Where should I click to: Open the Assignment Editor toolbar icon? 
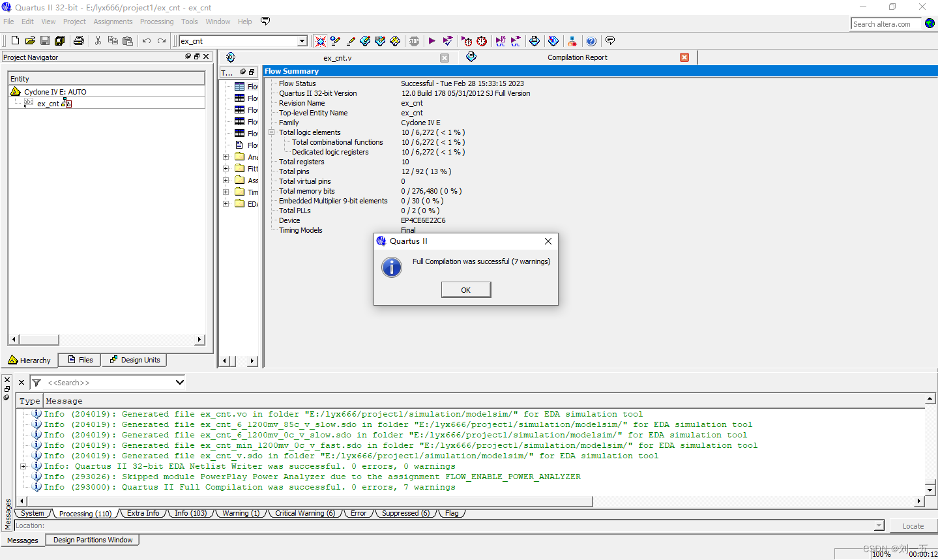pos(336,41)
